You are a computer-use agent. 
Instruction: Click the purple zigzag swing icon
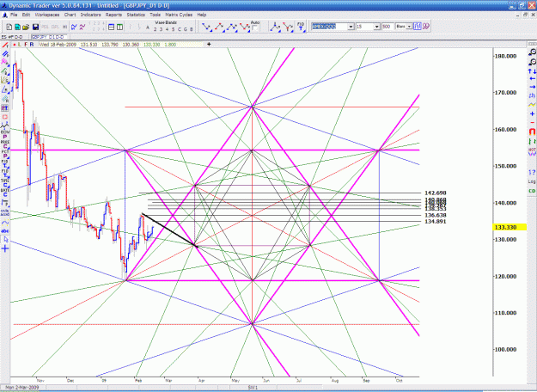click(x=82, y=27)
